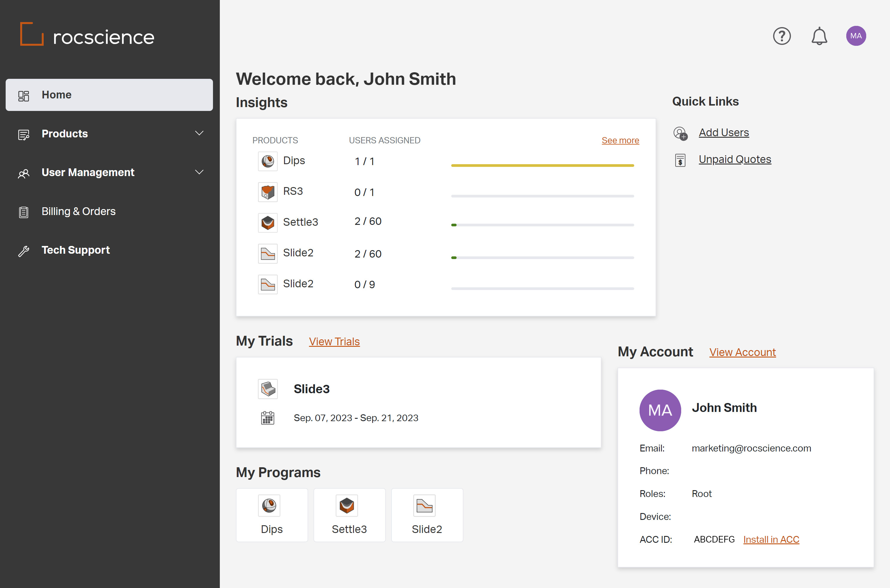Click the John Smith name in My Account
The image size is (890, 588).
tap(724, 408)
